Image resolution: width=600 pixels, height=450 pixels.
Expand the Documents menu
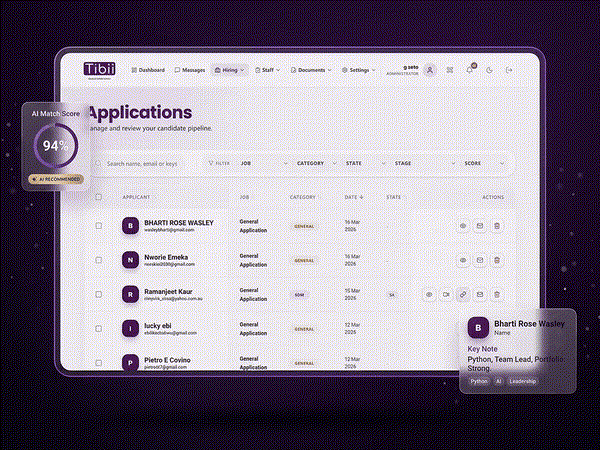click(311, 70)
